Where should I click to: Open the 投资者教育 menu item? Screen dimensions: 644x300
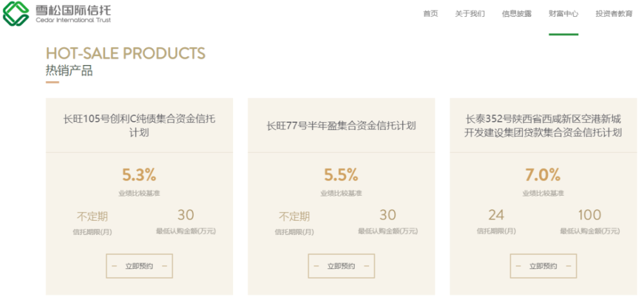(x=614, y=14)
